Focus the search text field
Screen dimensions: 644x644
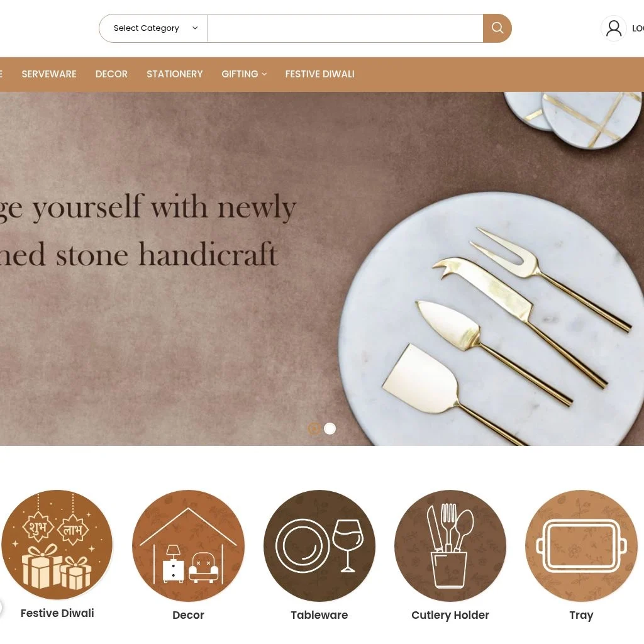(x=345, y=28)
